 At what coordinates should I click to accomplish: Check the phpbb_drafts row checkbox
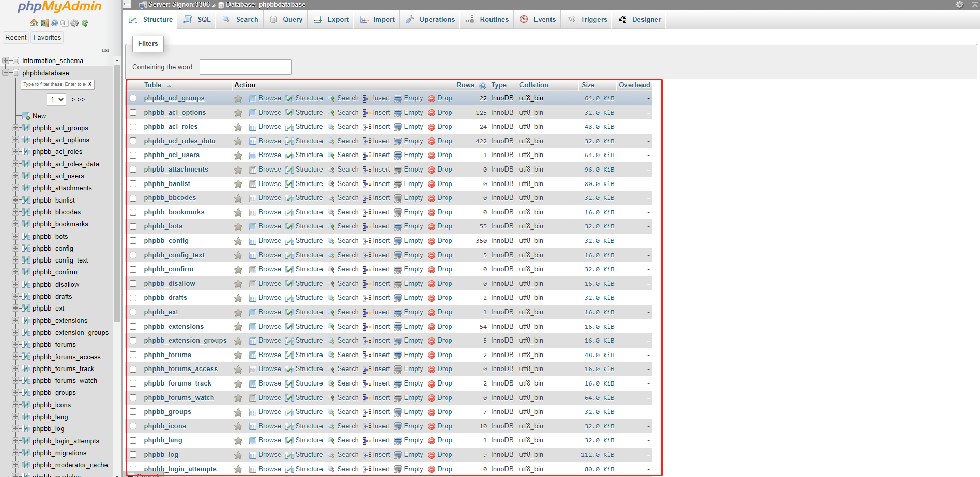pos(133,298)
